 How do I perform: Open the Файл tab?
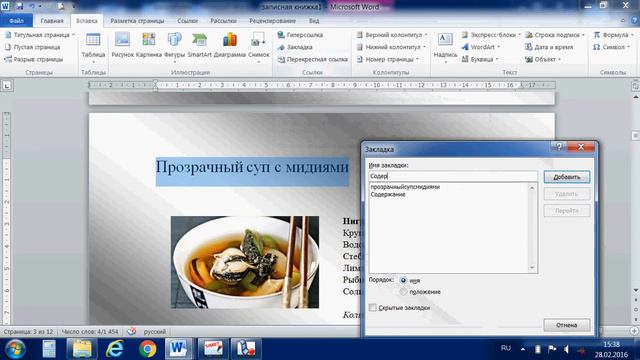click(16, 20)
